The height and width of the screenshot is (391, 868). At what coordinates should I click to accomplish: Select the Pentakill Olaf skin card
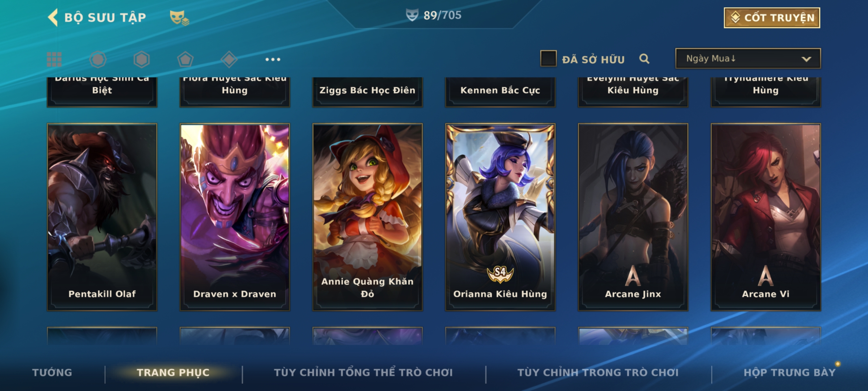click(102, 217)
